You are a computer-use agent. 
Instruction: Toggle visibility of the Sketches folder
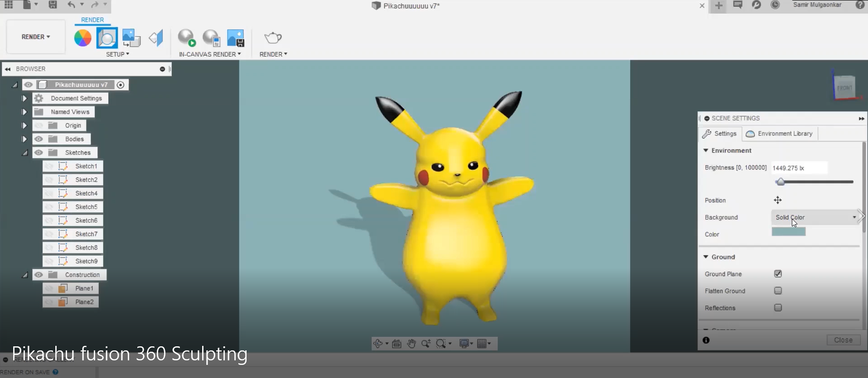(39, 153)
